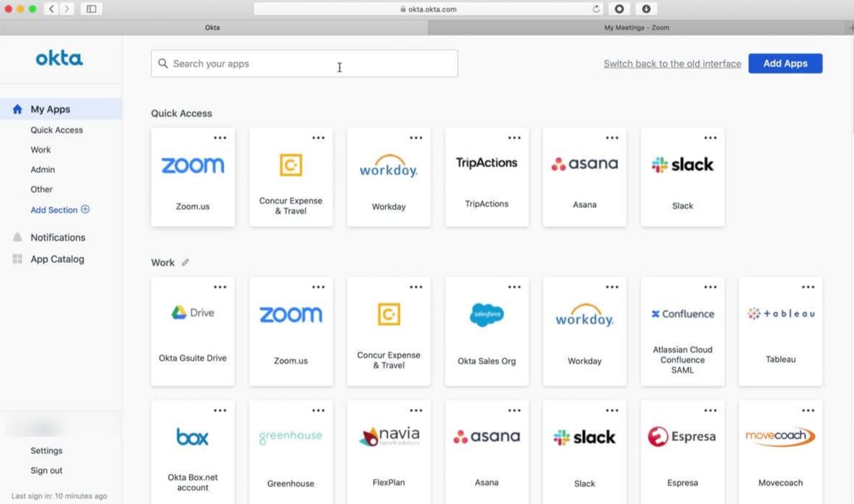
Task: Open Atlassian Confluence card's three-dot menu
Action: coord(710,287)
